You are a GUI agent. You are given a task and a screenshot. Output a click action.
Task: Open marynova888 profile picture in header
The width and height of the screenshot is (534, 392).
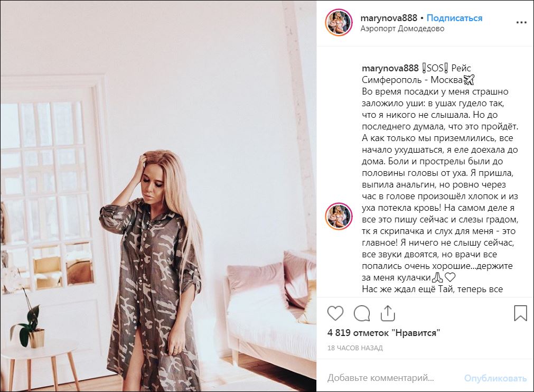[x=339, y=23]
